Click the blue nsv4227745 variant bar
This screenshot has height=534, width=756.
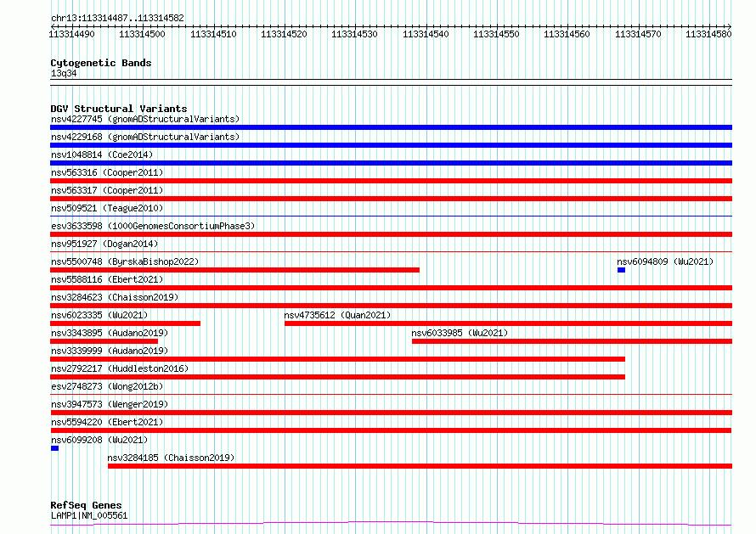point(391,127)
